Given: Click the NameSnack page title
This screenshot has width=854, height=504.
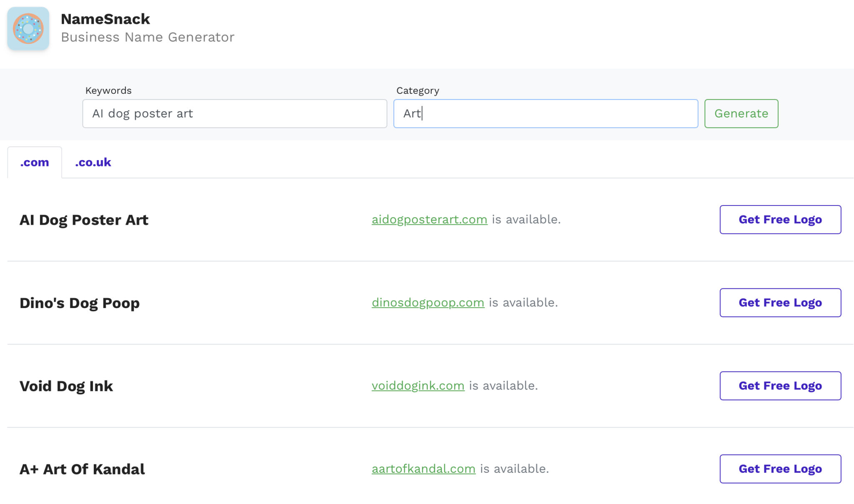Looking at the screenshot, I should [105, 19].
